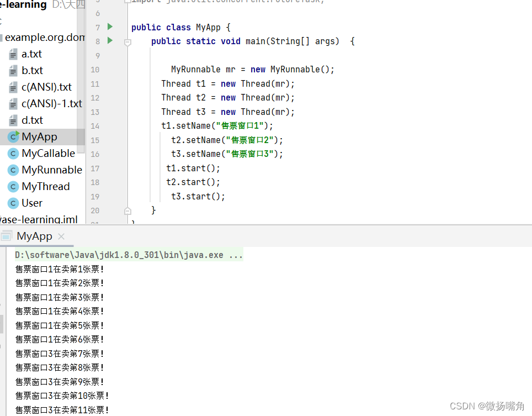Open b.txt in project tree
532x416 pixels.
[32, 71]
